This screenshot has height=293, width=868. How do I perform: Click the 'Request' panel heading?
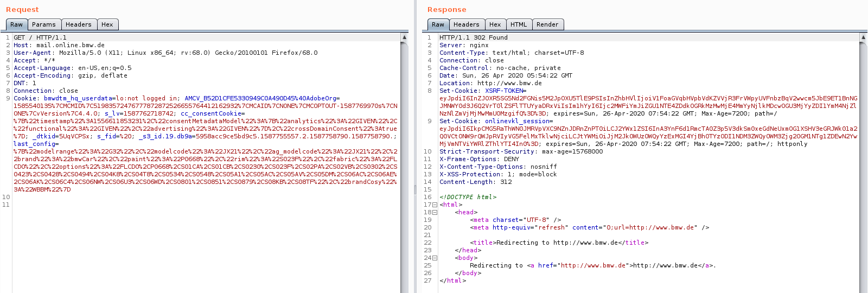[22, 9]
